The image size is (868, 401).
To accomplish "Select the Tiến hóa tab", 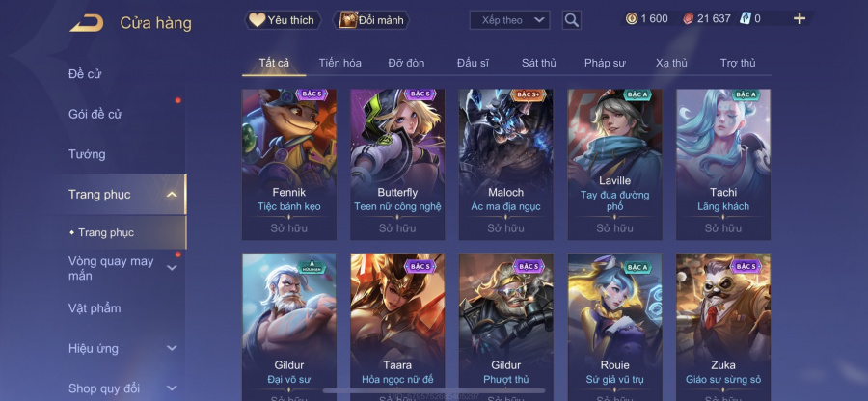I will pos(339,63).
